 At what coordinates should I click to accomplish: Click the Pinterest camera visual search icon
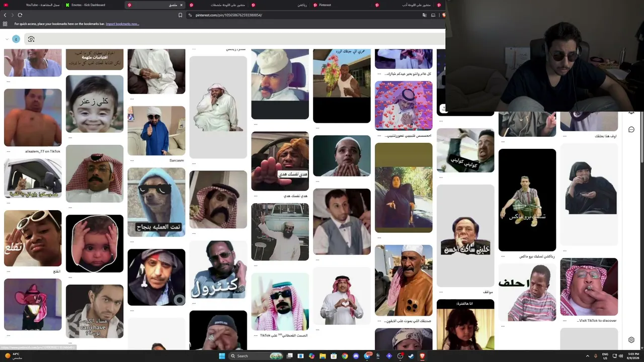tap(31, 39)
